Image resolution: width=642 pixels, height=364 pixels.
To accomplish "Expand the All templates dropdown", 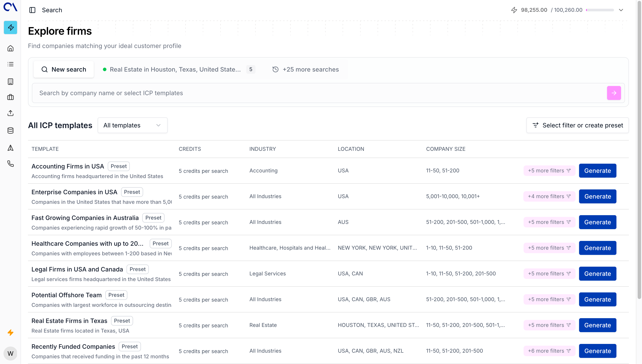I will tap(132, 125).
